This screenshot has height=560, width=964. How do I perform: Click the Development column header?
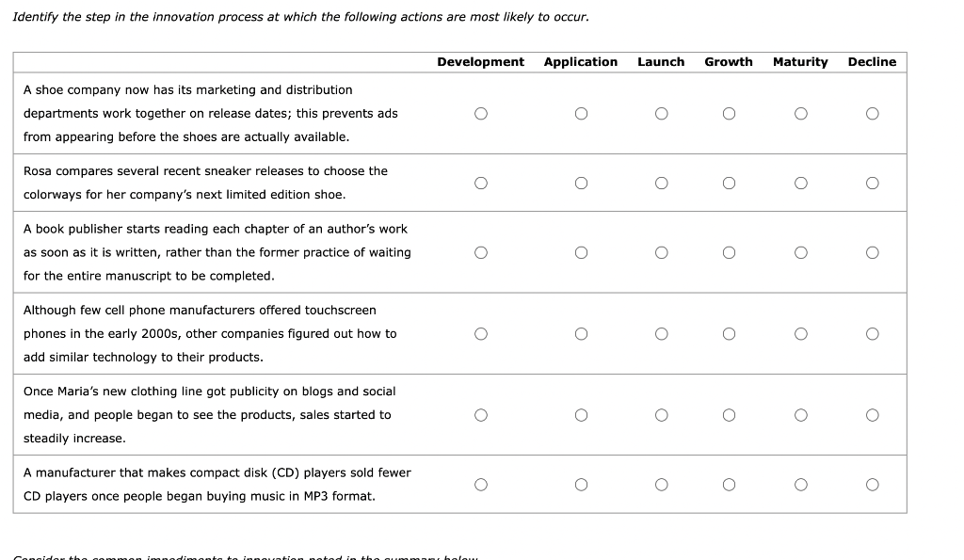[481, 62]
